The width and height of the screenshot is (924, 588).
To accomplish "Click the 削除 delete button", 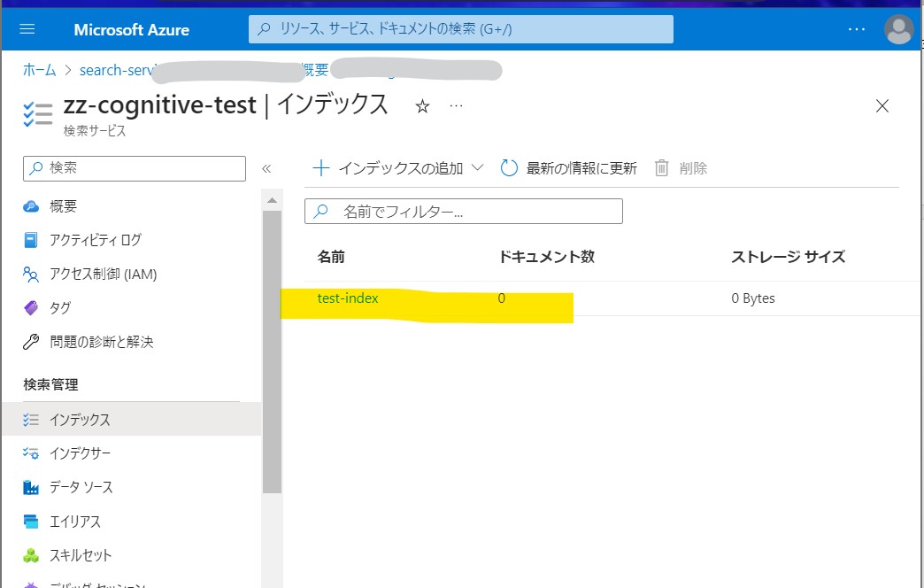I will (681, 168).
